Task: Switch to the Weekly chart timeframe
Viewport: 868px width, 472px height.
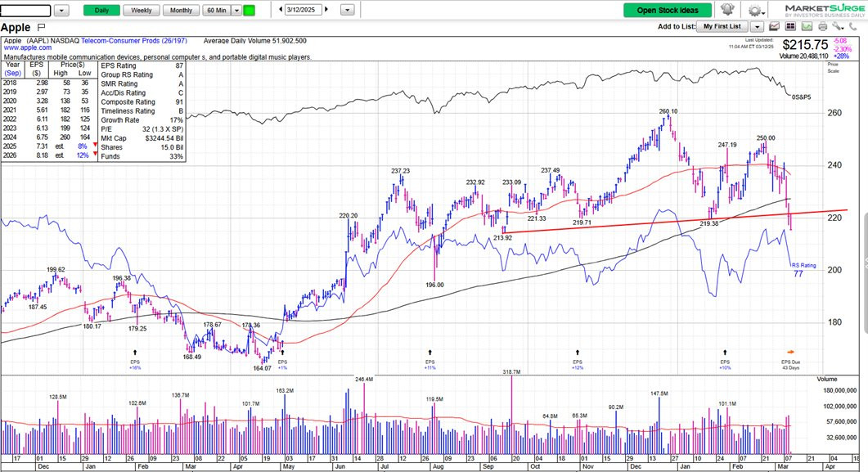Action: point(142,10)
